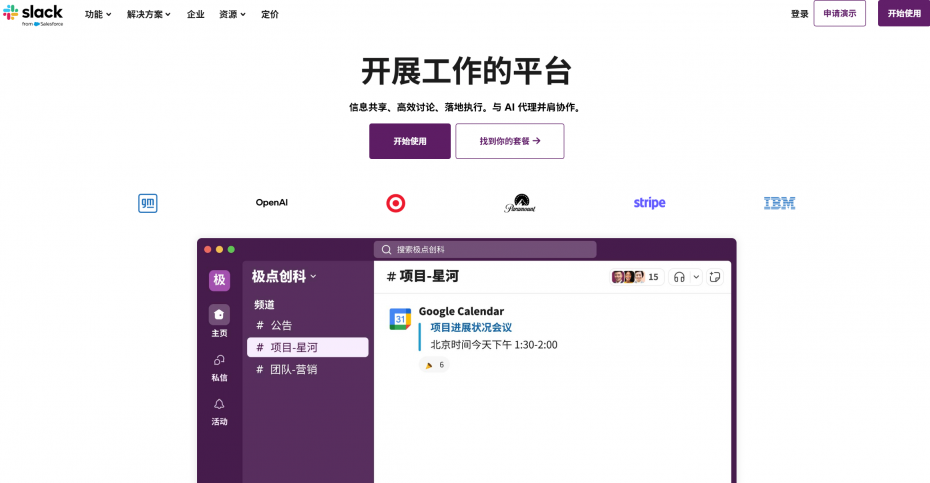930x483 pixels.
Task: Go to the 企业 page
Action: coord(196,14)
